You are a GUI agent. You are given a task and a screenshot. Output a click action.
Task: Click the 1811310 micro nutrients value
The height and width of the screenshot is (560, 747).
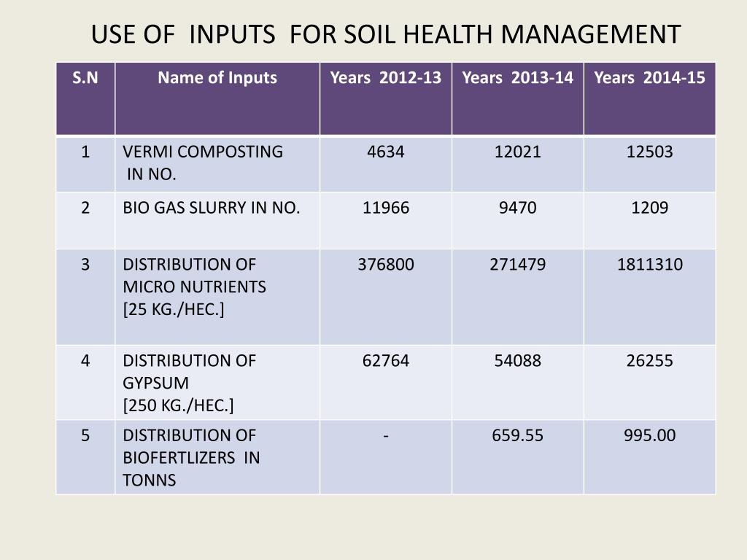click(649, 265)
